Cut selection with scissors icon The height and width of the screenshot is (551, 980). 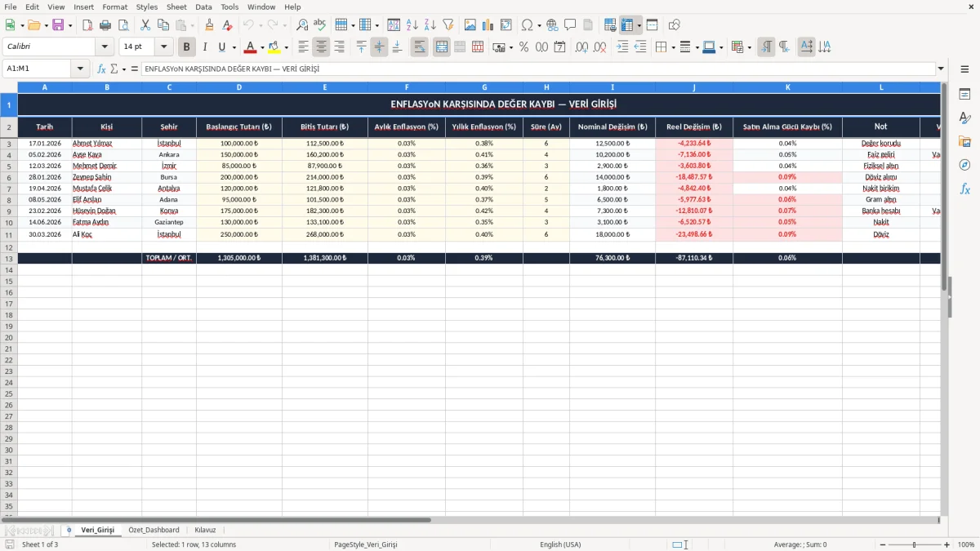145,25
